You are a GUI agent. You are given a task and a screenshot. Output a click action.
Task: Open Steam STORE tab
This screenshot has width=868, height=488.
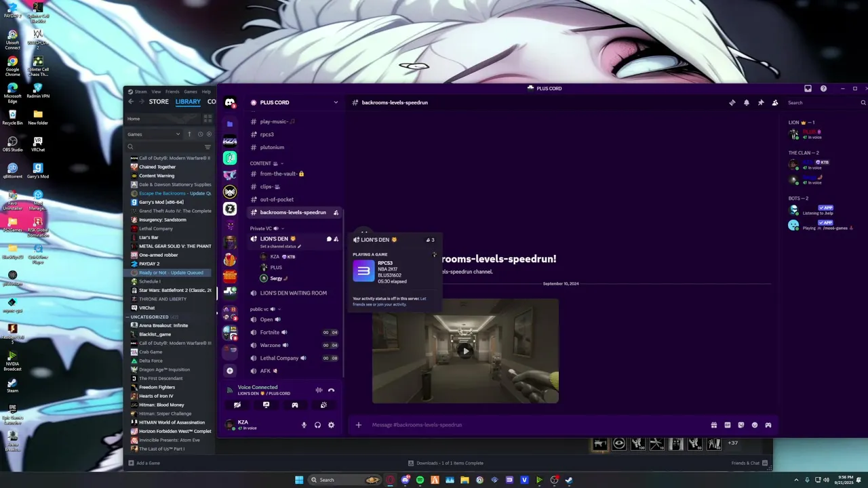pos(159,102)
